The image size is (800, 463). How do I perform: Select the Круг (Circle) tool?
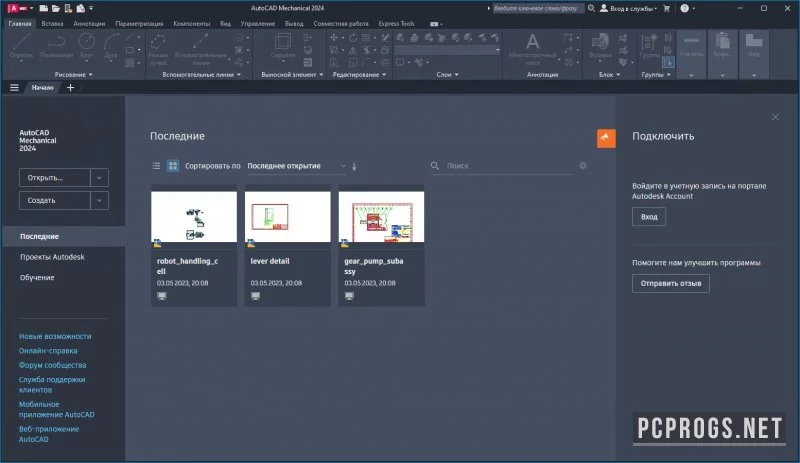(87, 46)
